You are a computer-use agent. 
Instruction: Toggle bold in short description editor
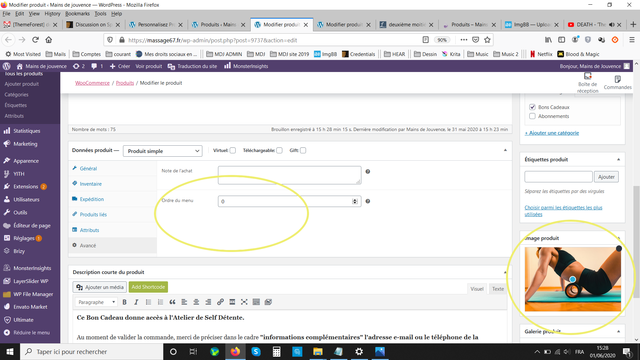click(124, 302)
